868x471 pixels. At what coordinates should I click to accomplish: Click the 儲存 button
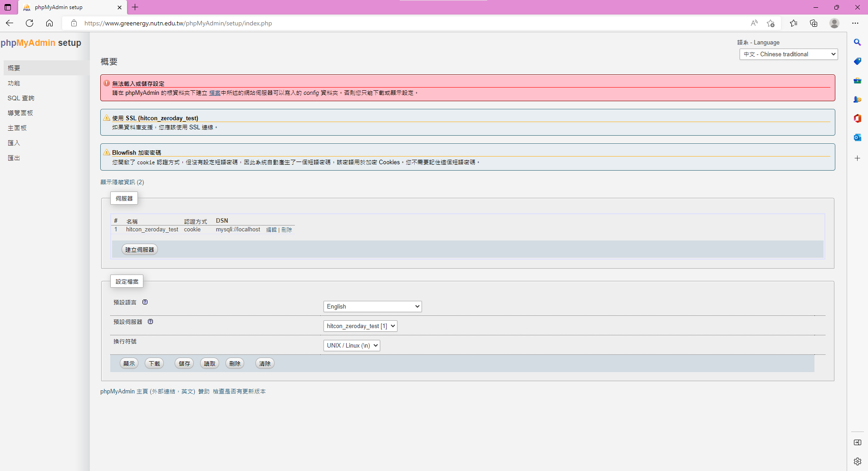tap(184, 363)
